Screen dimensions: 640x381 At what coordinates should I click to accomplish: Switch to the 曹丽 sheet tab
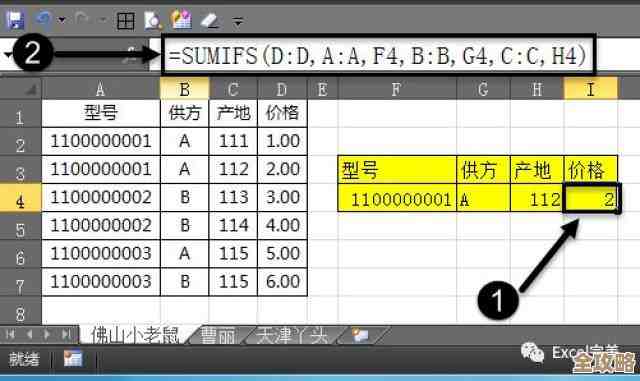[218, 335]
